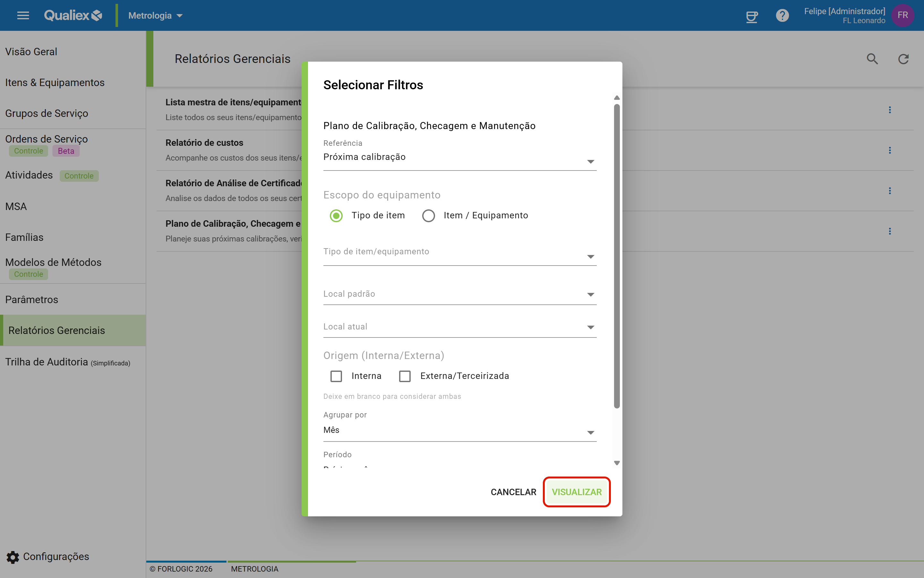The height and width of the screenshot is (578, 924).
Task: Click the METROLOGIA footer link
Action: click(x=255, y=569)
